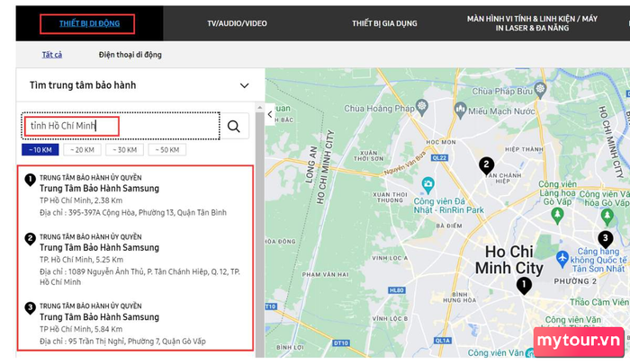
Task: Open MÀN HÌNH VI TÍNH & LINH KIỆN tab
Action: [532, 23]
